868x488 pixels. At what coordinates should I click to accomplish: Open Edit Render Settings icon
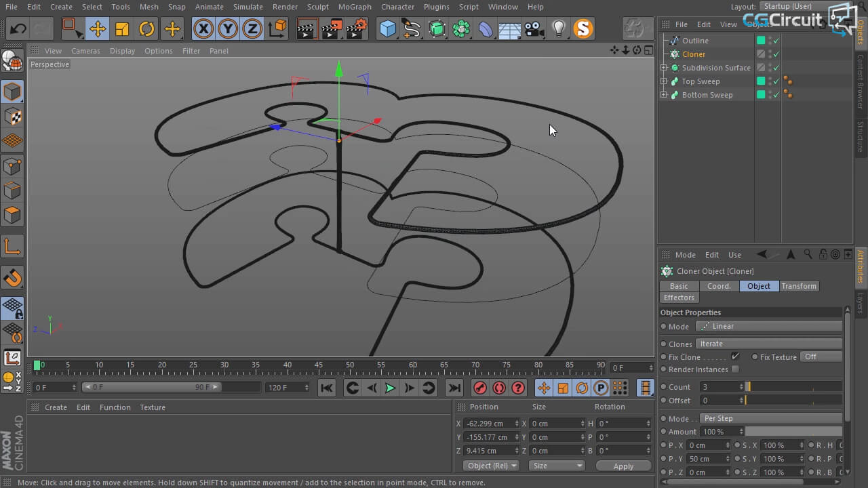point(357,28)
